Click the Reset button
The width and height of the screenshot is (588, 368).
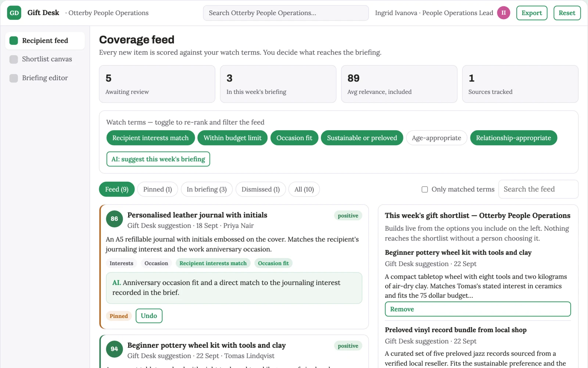coord(567,13)
